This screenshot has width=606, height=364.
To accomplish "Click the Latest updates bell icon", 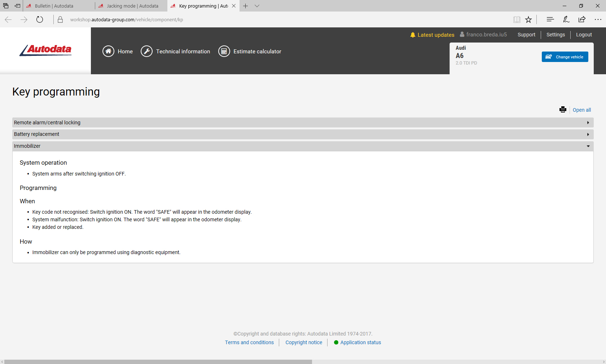I will point(413,35).
